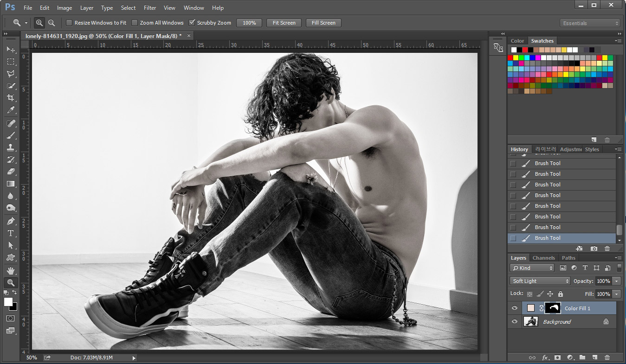Click Zoom In icon in options bar

tap(39, 22)
